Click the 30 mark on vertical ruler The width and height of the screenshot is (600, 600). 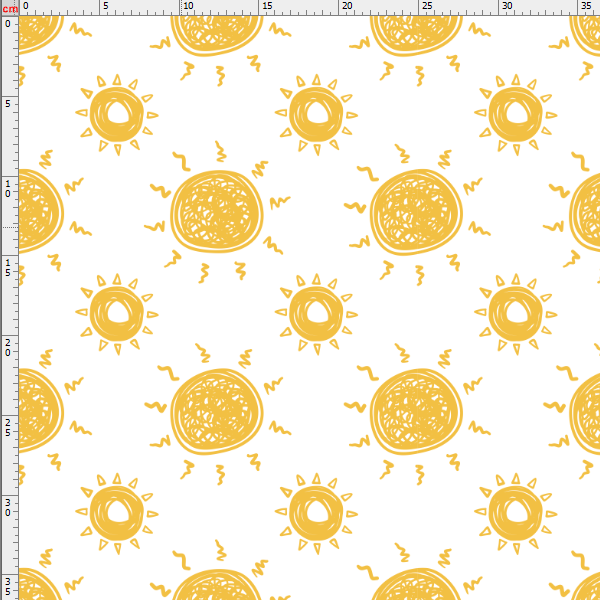(x=8, y=507)
